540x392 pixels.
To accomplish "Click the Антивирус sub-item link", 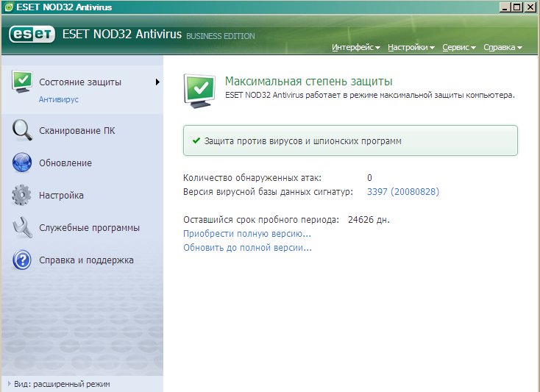I will pos(59,99).
